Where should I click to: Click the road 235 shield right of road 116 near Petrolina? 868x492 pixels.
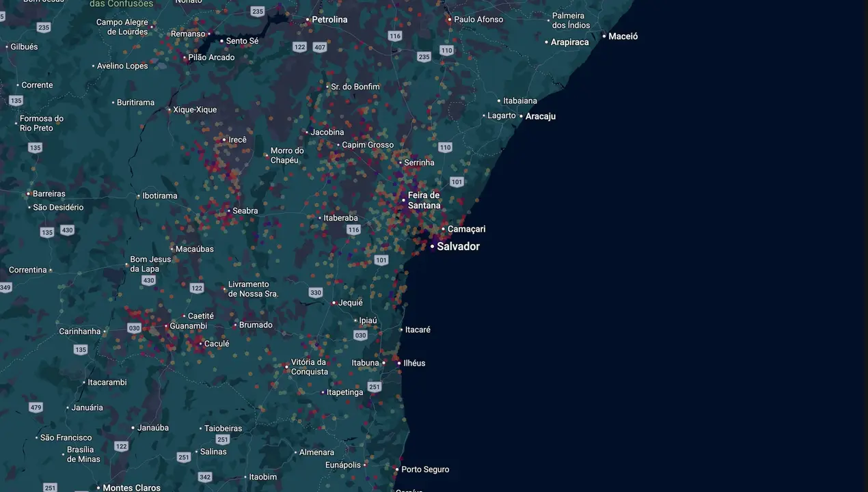point(424,57)
